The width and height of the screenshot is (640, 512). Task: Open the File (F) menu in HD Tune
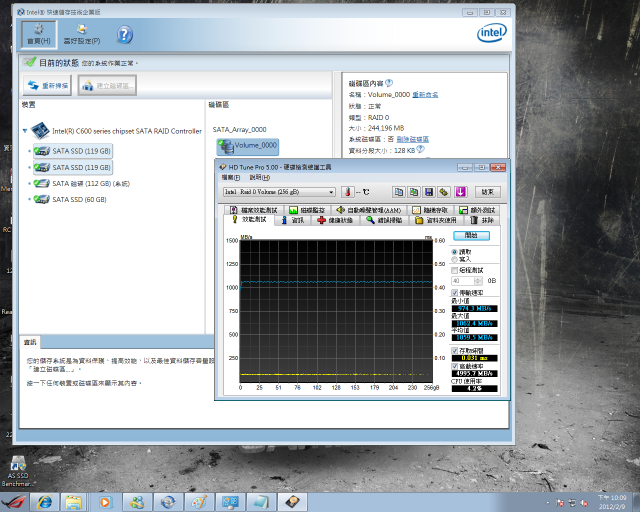(231, 178)
